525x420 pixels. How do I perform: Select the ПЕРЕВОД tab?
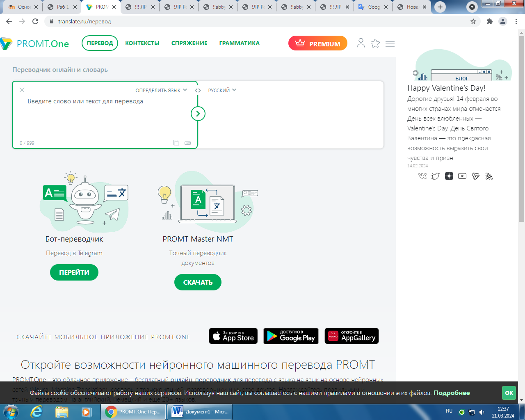coord(100,43)
